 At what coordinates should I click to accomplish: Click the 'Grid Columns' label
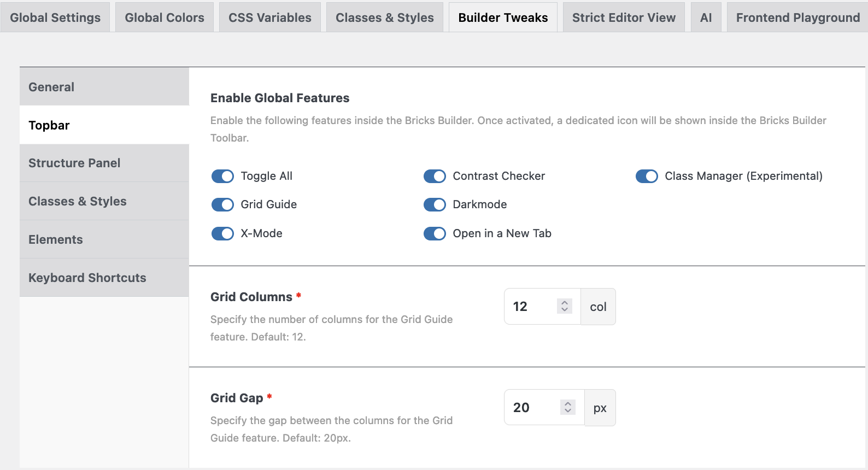pos(251,297)
